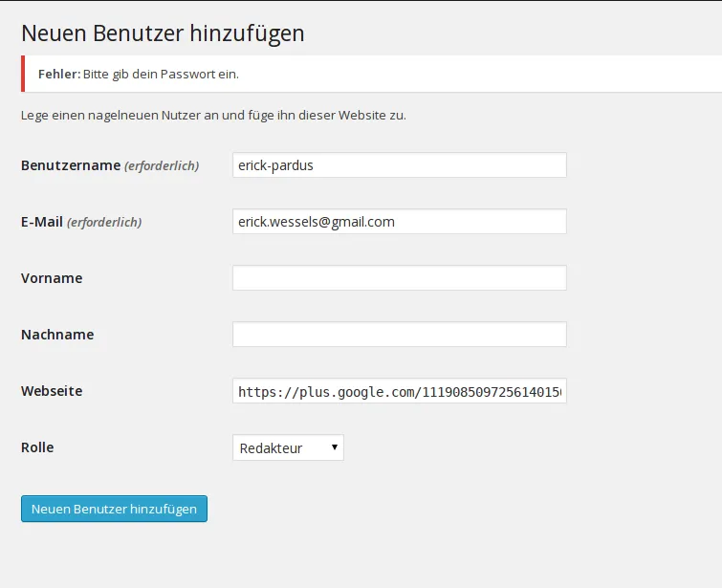Click the Webseite field with the plus.google.com URL
The image size is (722, 588).
tap(399, 391)
